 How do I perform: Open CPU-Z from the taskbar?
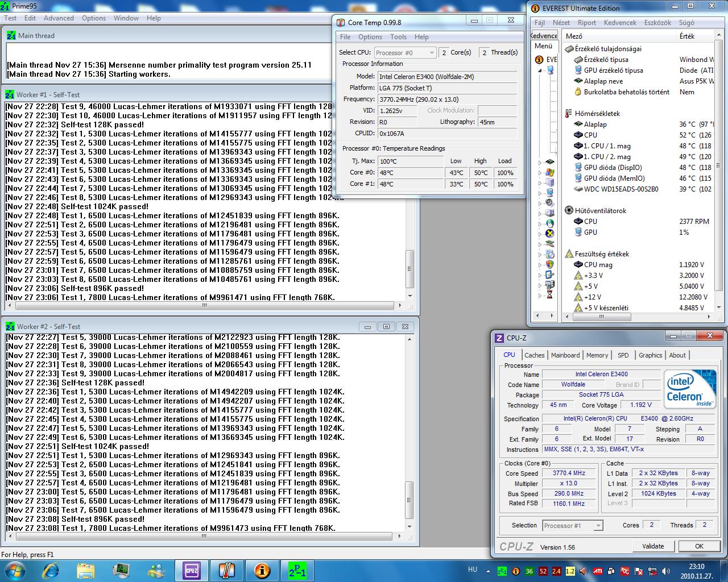point(192,570)
